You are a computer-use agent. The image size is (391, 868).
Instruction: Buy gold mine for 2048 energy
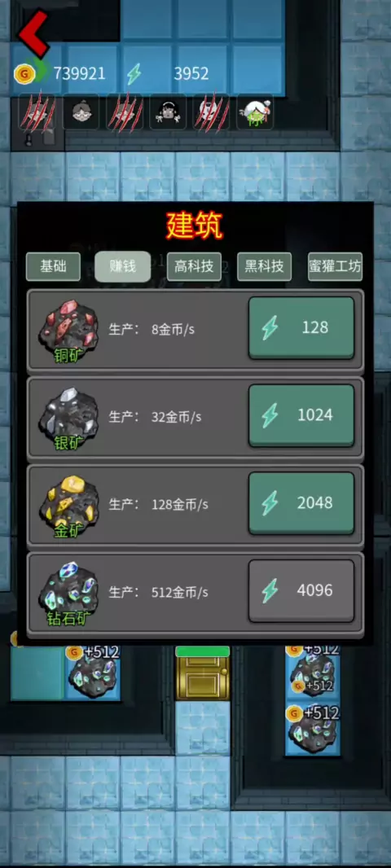tap(301, 502)
